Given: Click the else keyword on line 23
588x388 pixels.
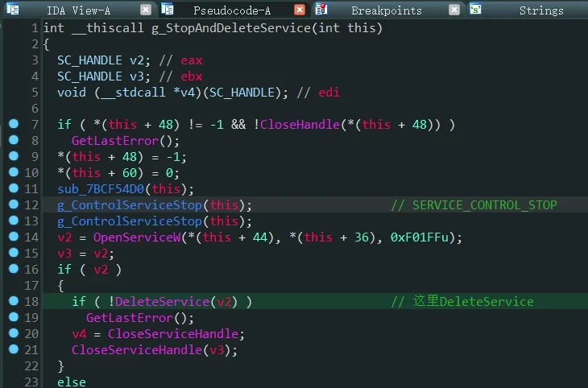Looking at the screenshot, I should [x=72, y=382].
